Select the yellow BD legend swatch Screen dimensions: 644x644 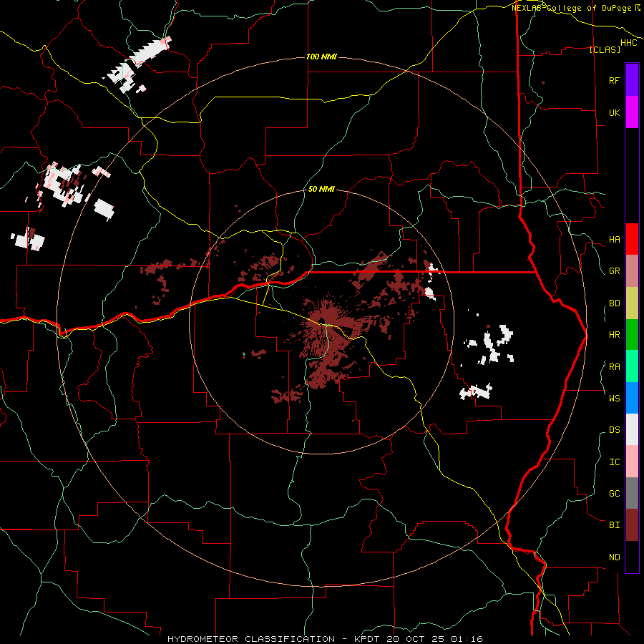pyautogui.click(x=632, y=303)
